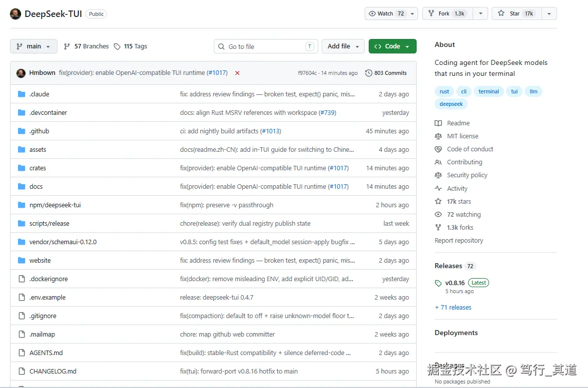Select the llm topic tag

coord(533,91)
